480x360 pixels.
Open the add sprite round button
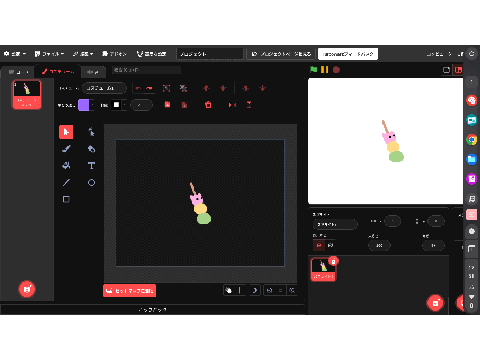pyautogui.click(x=435, y=303)
